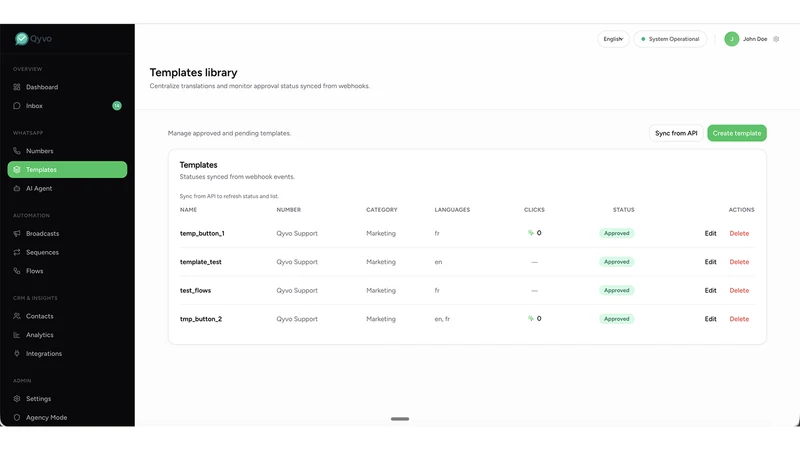Click the John Doe avatar circle
Screen dimensions: 800x450
732,39
